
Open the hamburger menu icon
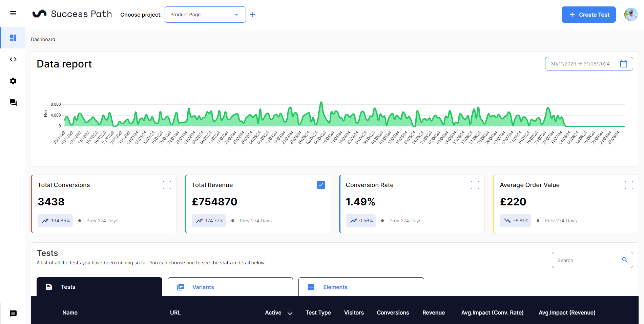coord(13,14)
